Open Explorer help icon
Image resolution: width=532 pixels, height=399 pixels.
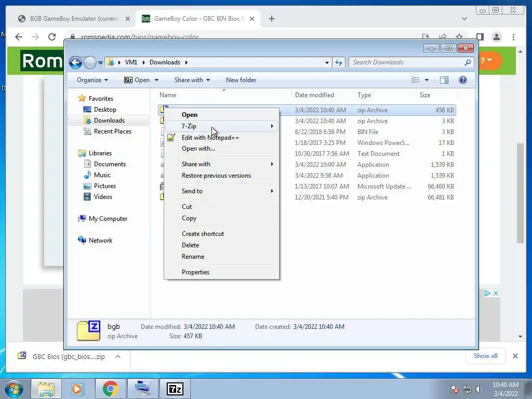pos(462,80)
